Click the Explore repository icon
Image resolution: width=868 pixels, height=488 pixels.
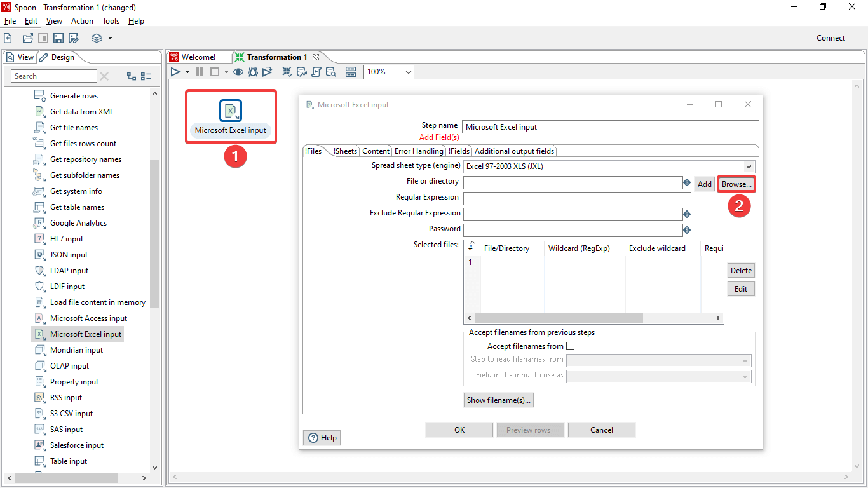43,38
